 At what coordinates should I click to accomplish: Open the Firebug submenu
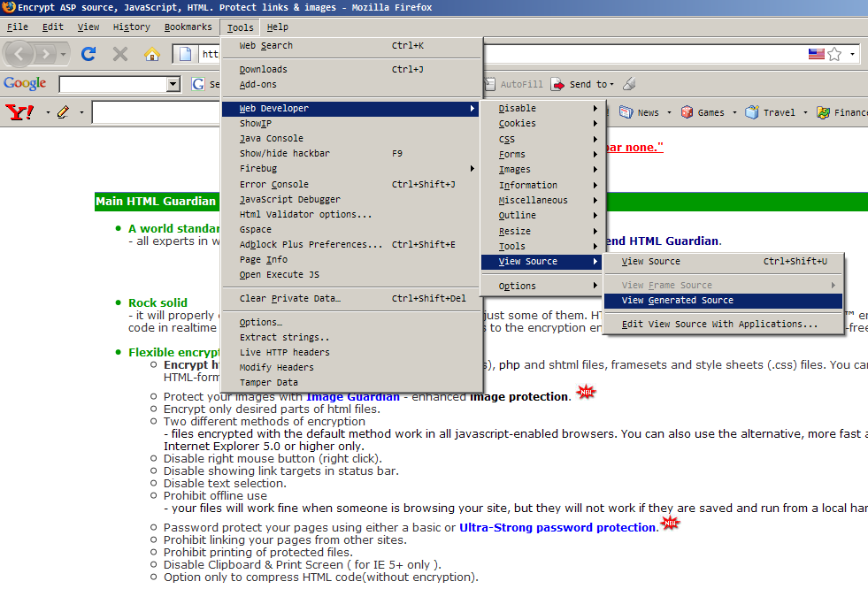coord(351,169)
